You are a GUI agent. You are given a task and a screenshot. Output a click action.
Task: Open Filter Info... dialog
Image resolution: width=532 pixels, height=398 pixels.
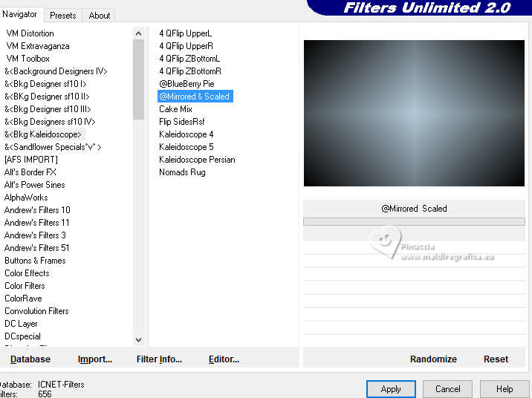pos(159,359)
